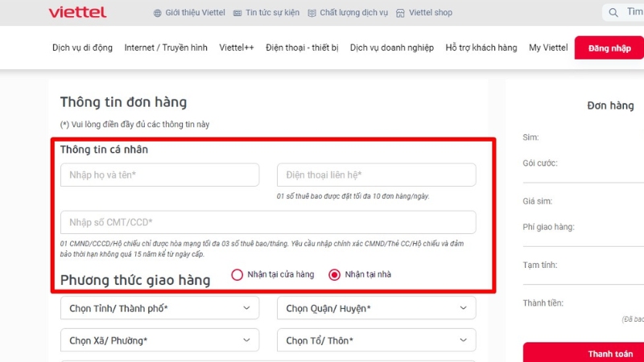Viewport: 644px width, 362px height.
Task: Click the Điện thoại liên hệ input field
Action: point(376,175)
